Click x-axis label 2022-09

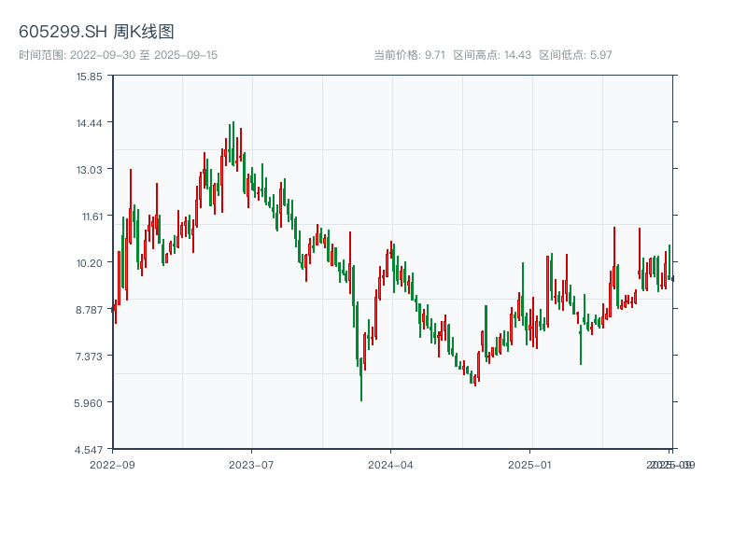tap(112, 465)
